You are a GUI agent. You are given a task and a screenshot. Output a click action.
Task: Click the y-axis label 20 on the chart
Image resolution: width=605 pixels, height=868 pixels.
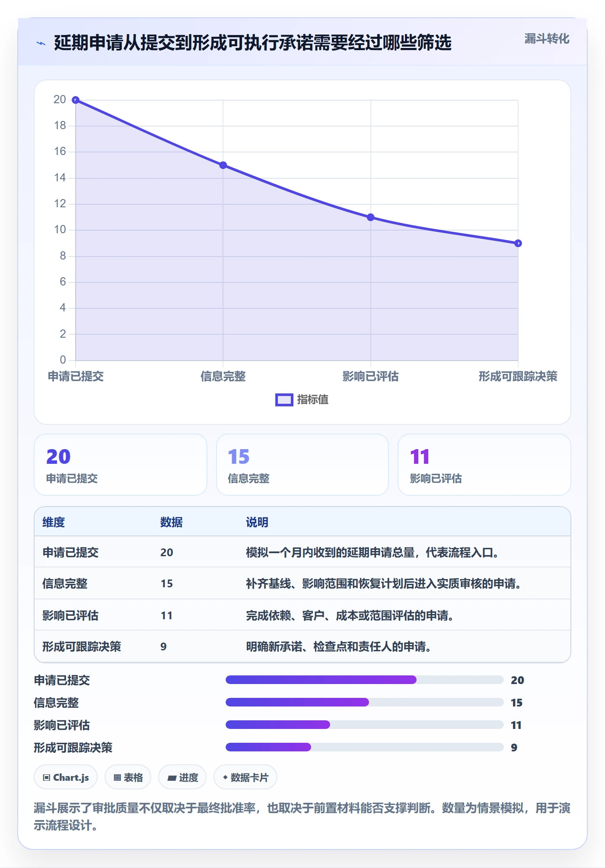[x=60, y=99]
